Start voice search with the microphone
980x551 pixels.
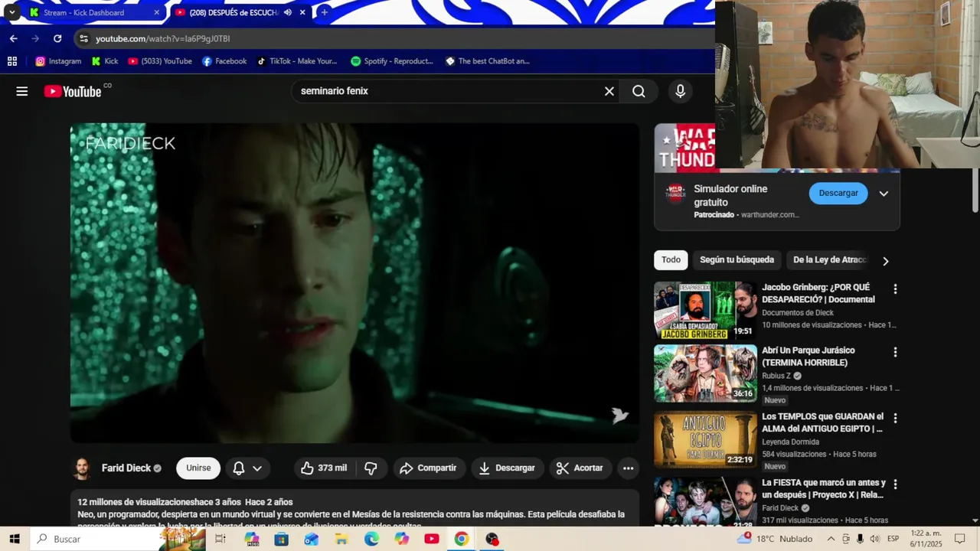pyautogui.click(x=680, y=91)
